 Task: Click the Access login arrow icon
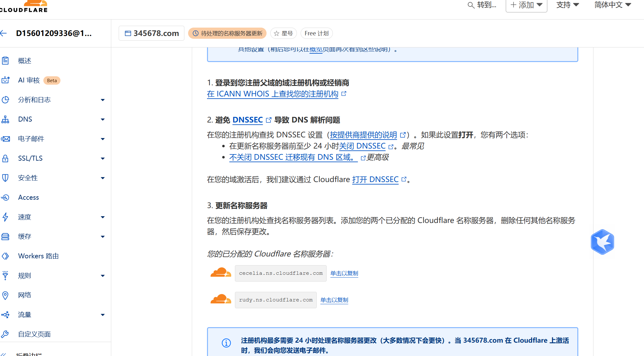(x=5, y=198)
